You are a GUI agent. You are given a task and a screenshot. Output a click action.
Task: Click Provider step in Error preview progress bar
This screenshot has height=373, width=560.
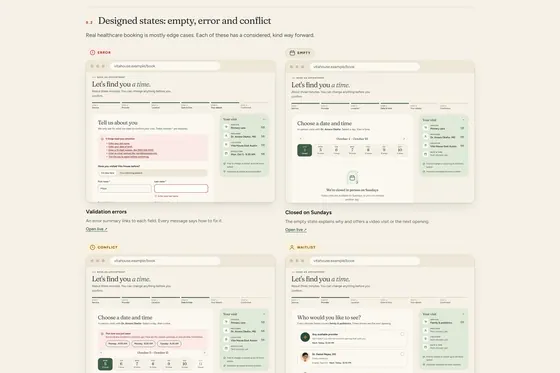coord(136,105)
